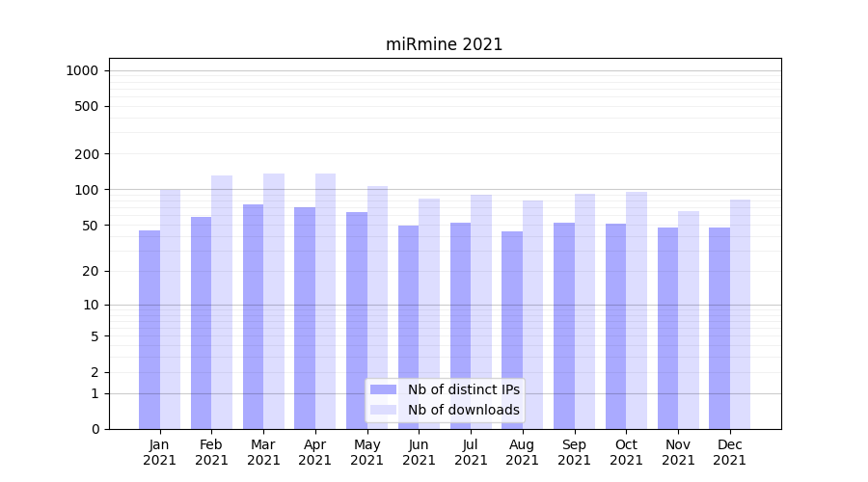Click the 'miRmine 2021' chart title
This screenshot has width=868, height=482.
[444, 44]
